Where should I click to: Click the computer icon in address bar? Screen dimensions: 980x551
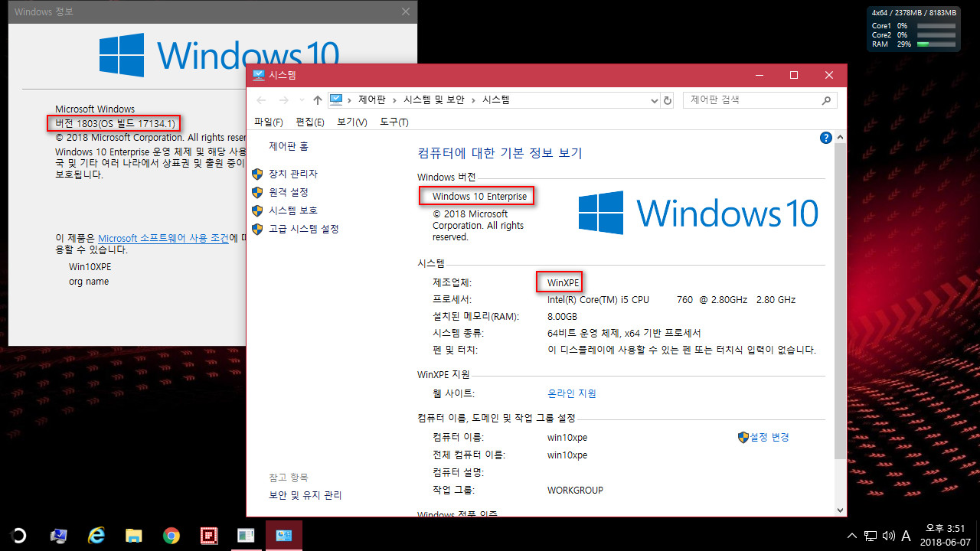[336, 99]
